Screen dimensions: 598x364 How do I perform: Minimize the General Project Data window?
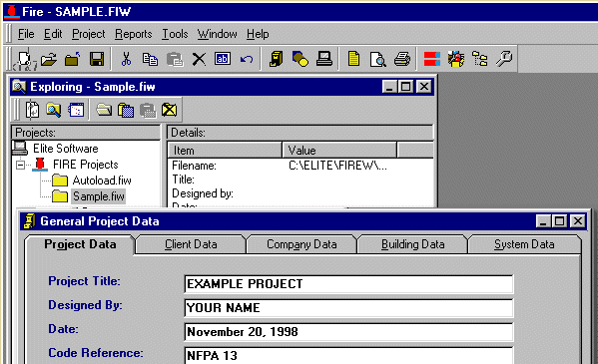[x=543, y=221]
